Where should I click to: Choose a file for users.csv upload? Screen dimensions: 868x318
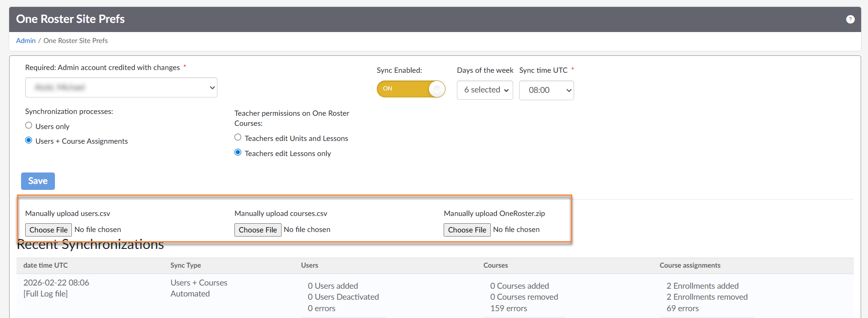[49, 230]
